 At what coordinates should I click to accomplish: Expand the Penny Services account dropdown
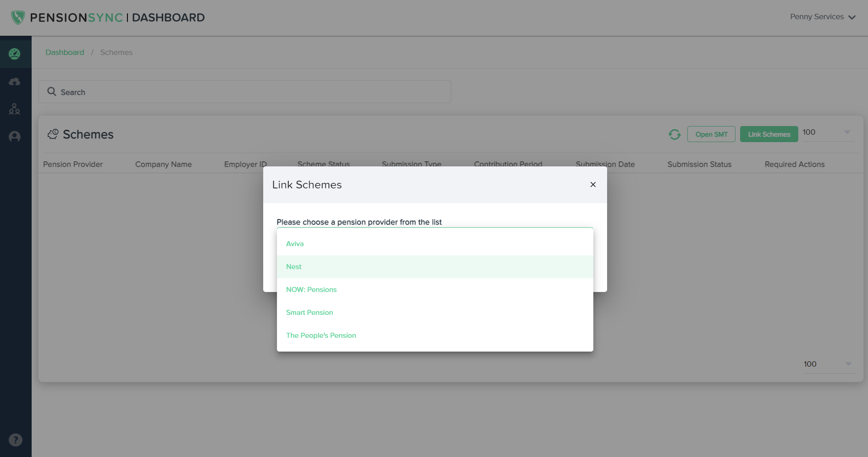tap(823, 17)
